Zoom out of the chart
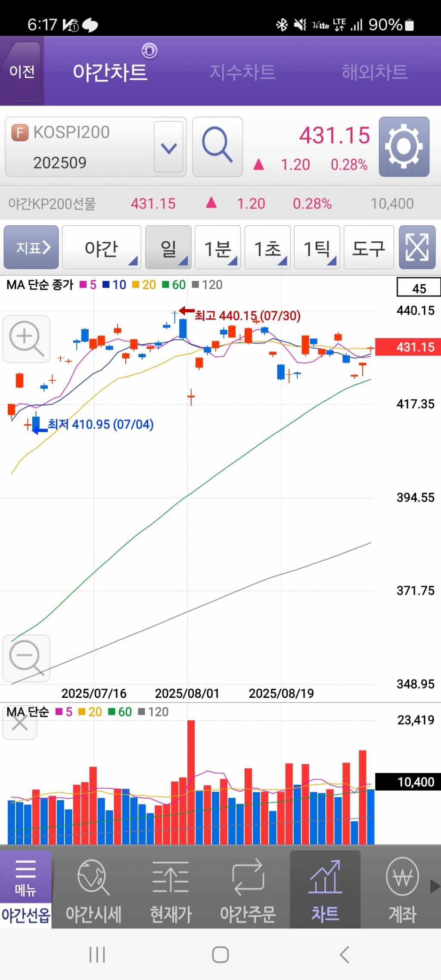 26,658
